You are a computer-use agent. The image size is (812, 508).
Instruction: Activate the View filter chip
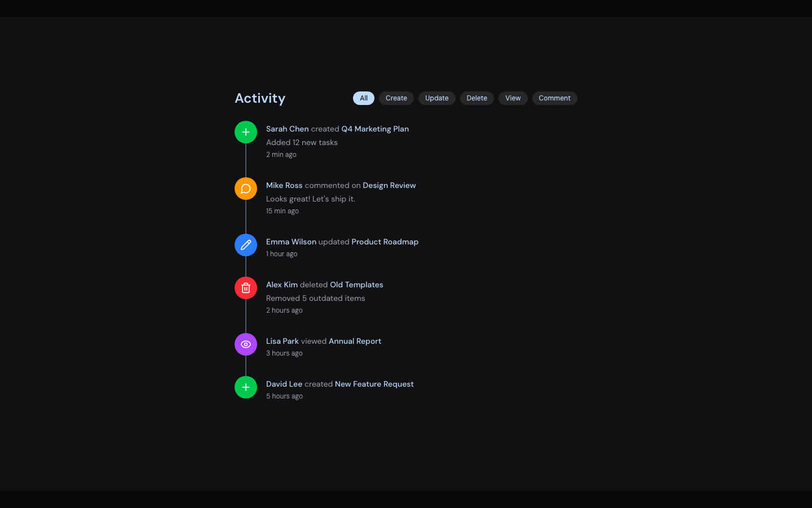pos(513,98)
